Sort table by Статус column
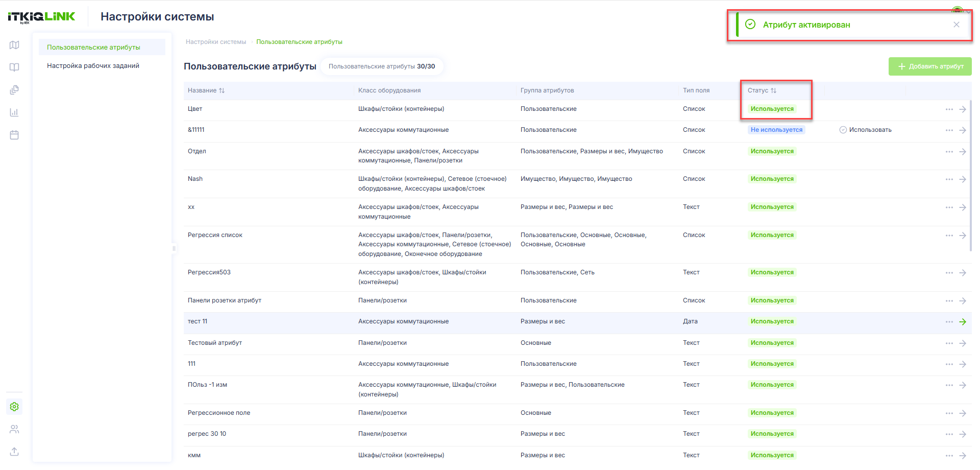Screen dimensions: 980x470 coord(762,90)
